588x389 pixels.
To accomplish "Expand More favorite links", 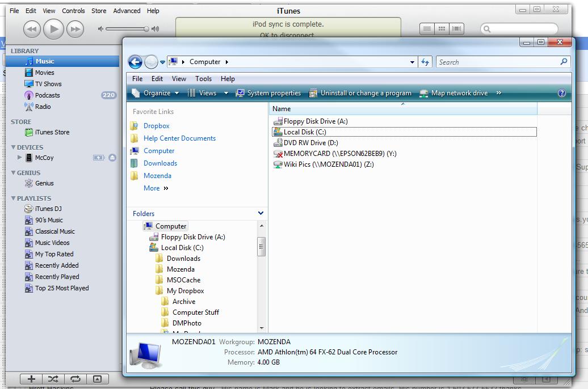I will 156,188.
